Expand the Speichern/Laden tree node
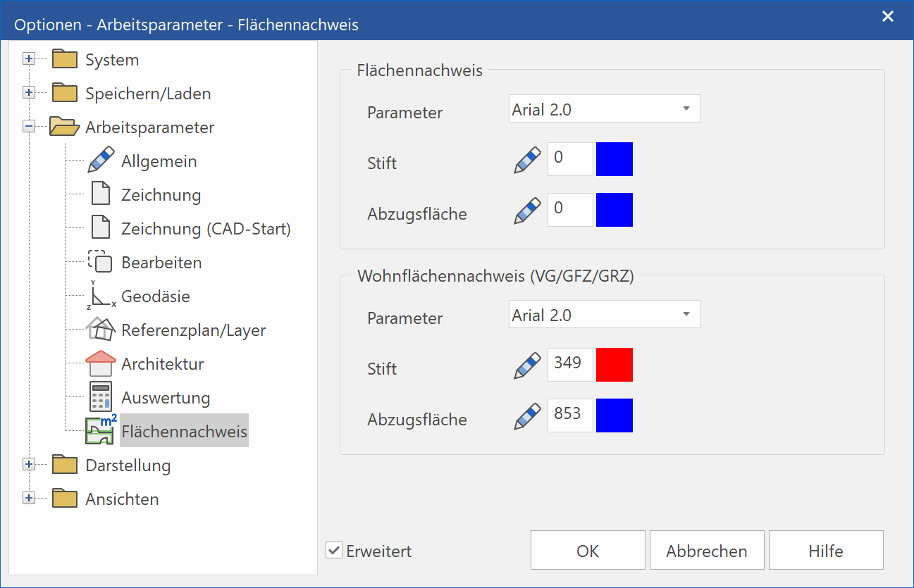914x588 pixels. 29,93
